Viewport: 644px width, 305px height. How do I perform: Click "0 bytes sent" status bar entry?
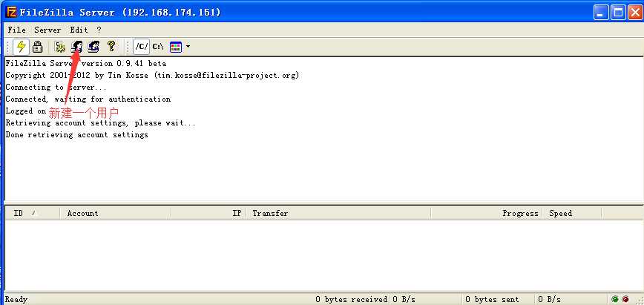(x=492, y=299)
